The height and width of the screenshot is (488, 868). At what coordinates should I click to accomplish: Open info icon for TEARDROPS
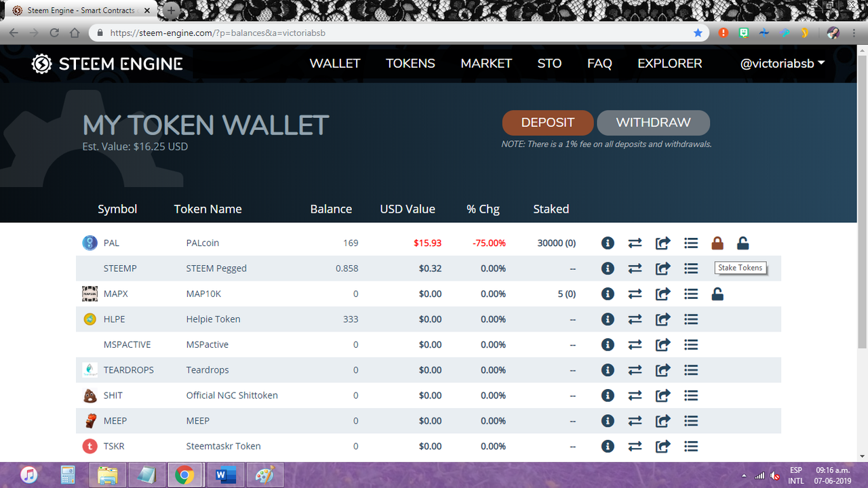pos(608,370)
